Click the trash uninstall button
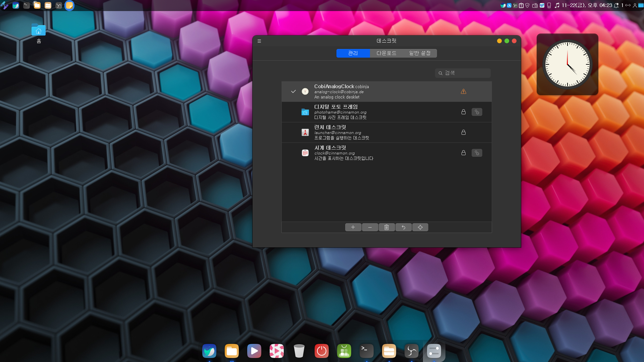 (x=387, y=227)
